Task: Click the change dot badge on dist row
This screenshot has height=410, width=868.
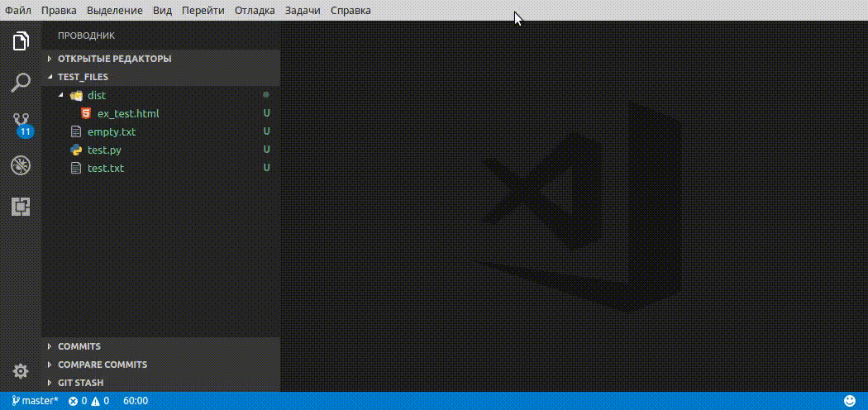Action: 266,95
